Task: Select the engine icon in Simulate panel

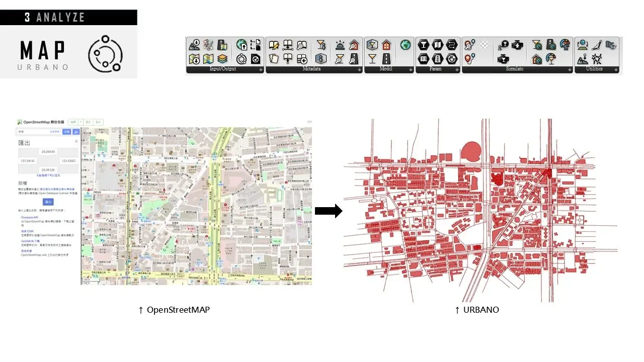Action: coord(517,45)
